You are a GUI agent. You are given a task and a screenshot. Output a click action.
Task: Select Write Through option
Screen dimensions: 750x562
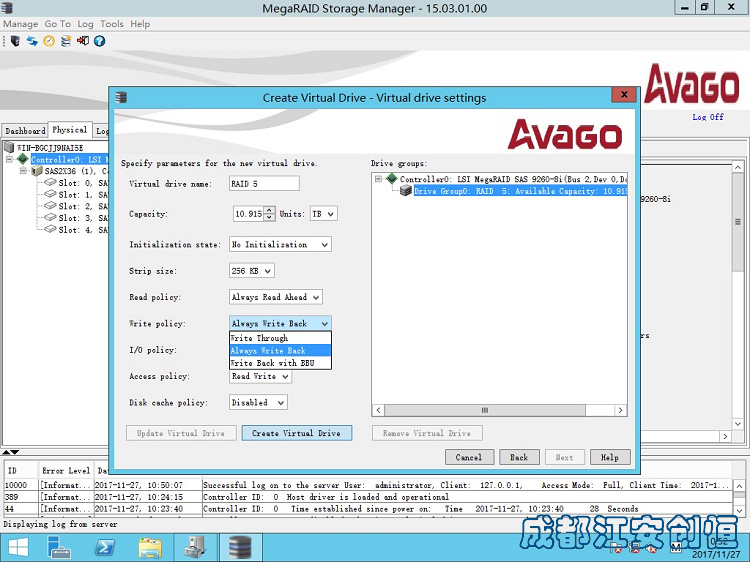280,338
